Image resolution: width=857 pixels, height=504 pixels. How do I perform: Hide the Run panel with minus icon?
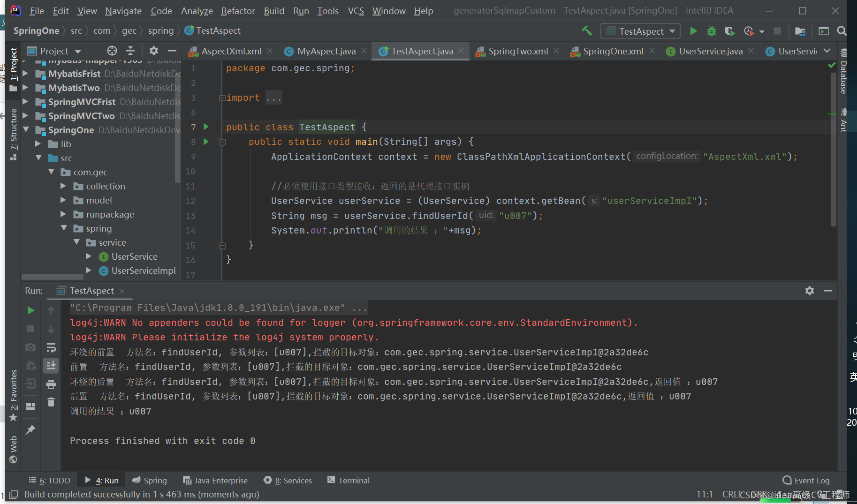(828, 291)
